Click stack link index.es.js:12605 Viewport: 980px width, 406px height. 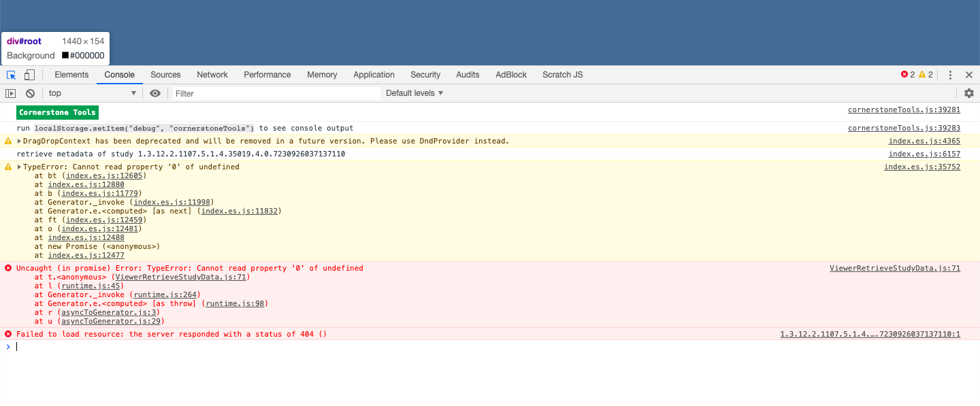tap(104, 175)
